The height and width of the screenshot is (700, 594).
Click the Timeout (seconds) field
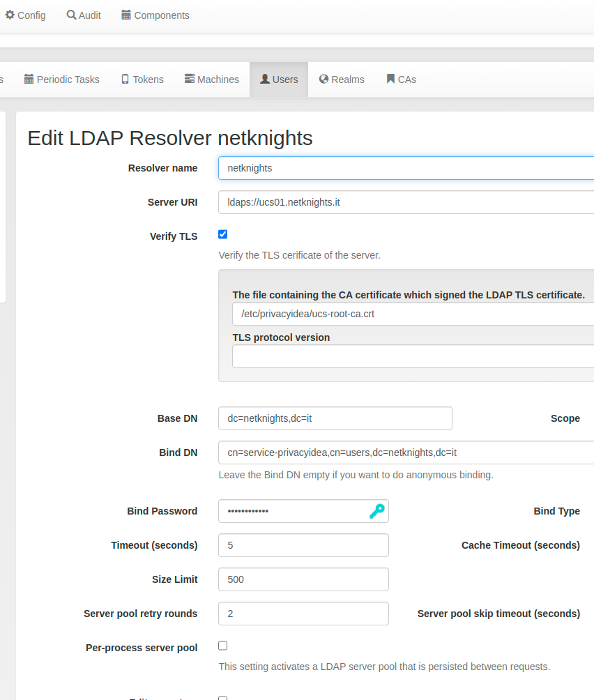303,545
